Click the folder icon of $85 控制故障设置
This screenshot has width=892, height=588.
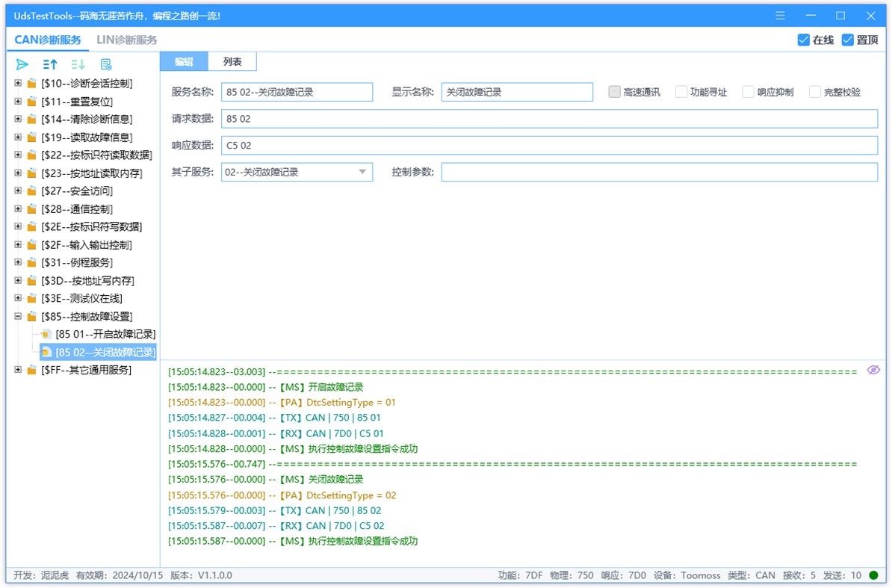coord(32,316)
